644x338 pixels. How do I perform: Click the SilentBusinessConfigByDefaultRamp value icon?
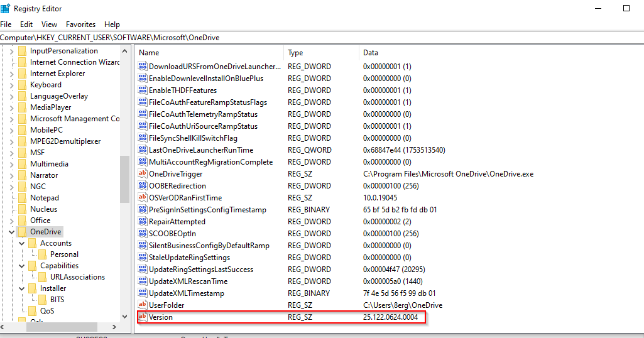(x=143, y=245)
